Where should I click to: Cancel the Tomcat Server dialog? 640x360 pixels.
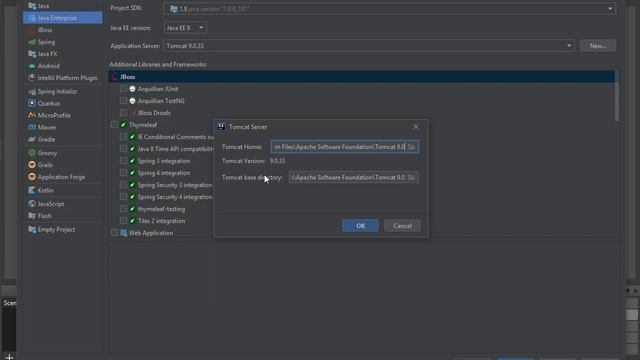tap(402, 226)
